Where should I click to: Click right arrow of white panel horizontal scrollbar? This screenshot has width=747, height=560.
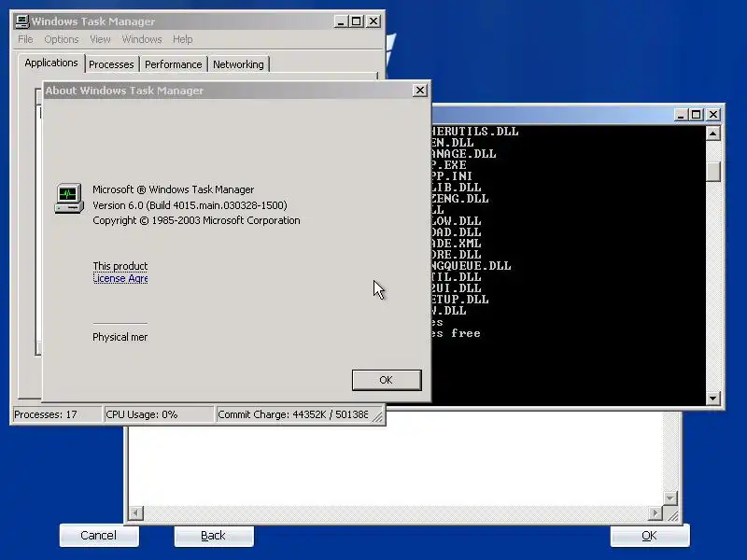coord(655,512)
